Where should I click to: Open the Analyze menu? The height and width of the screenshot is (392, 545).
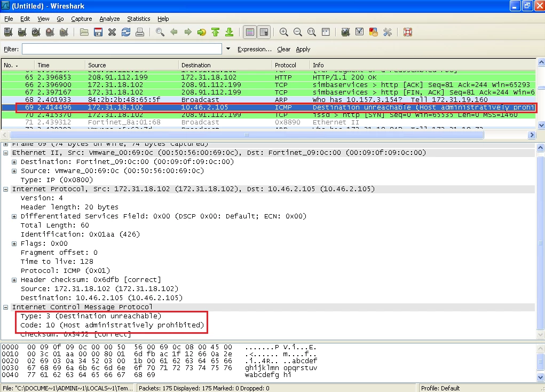109,19
